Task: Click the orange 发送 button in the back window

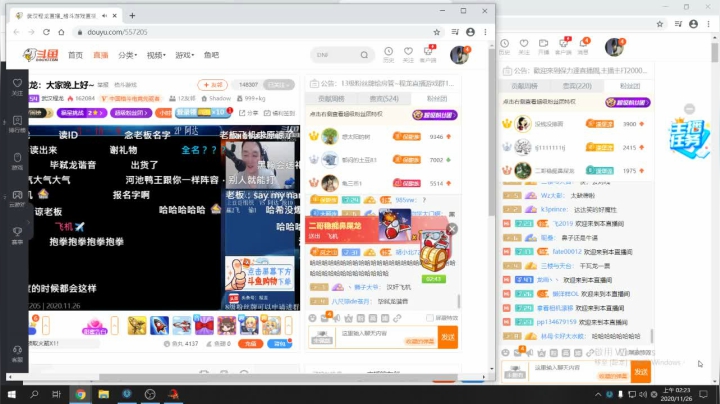Action: (x=641, y=372)
